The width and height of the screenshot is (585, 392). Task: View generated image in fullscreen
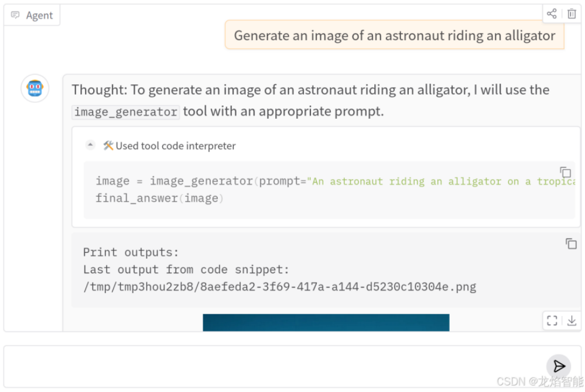(552, 321)
